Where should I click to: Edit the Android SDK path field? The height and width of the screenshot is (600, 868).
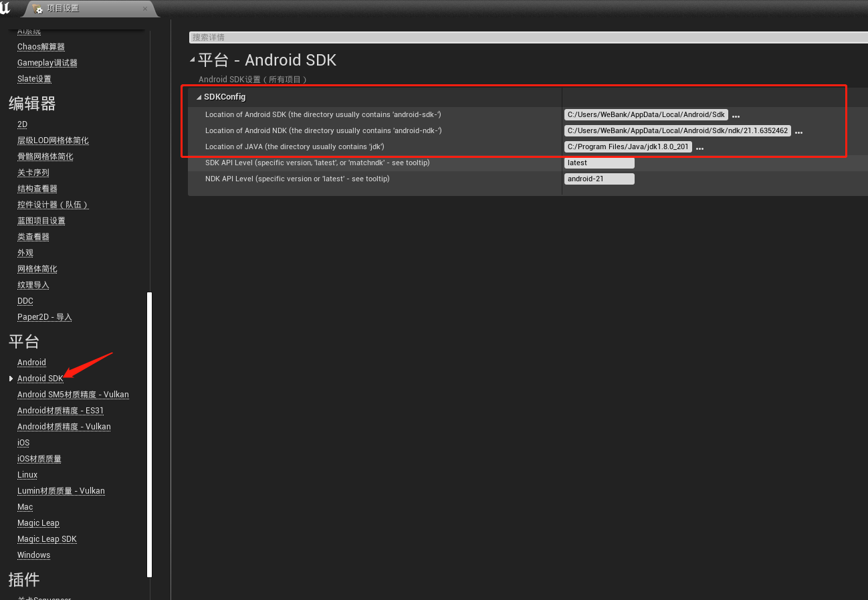pos(646,114)
